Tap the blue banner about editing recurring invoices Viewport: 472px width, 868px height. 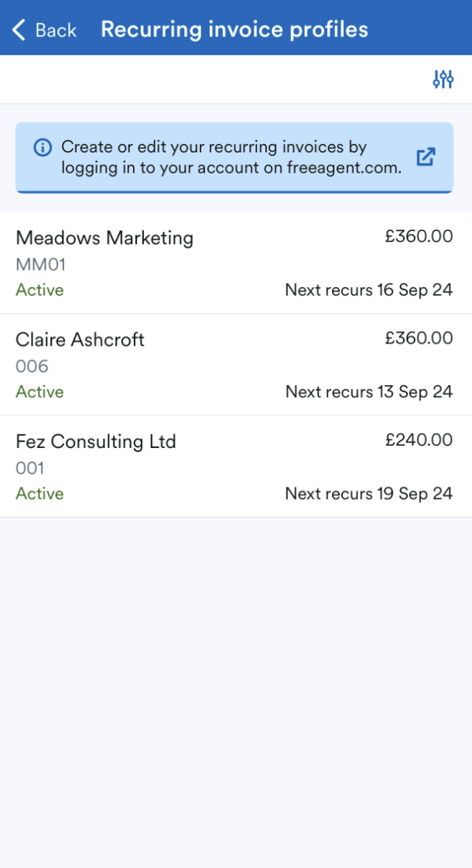tap(236, 157)
